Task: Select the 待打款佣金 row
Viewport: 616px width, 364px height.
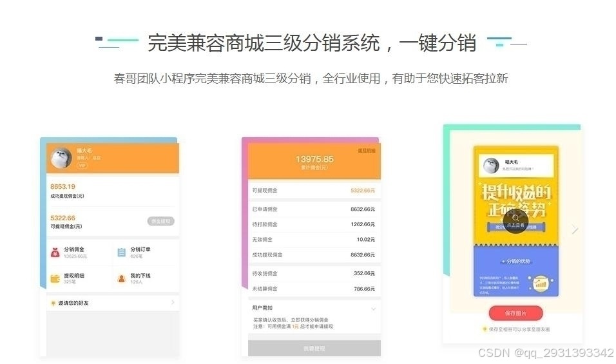Action: (314, 224)
